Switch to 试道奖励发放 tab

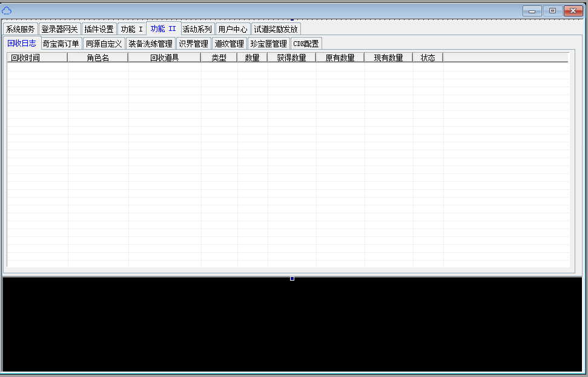[x=276, y=29]
